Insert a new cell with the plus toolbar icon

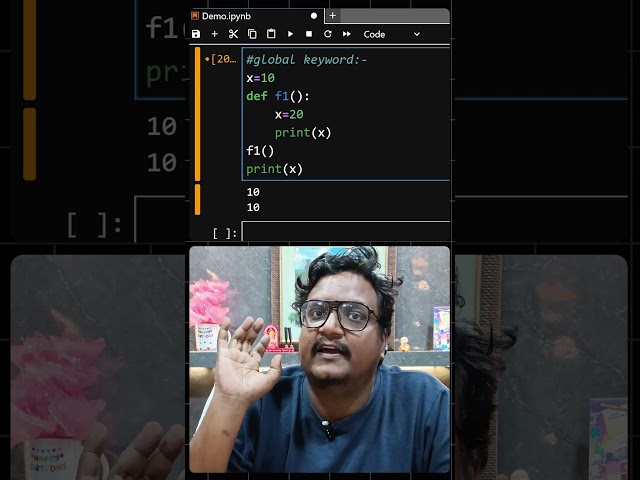coord(214,34)
